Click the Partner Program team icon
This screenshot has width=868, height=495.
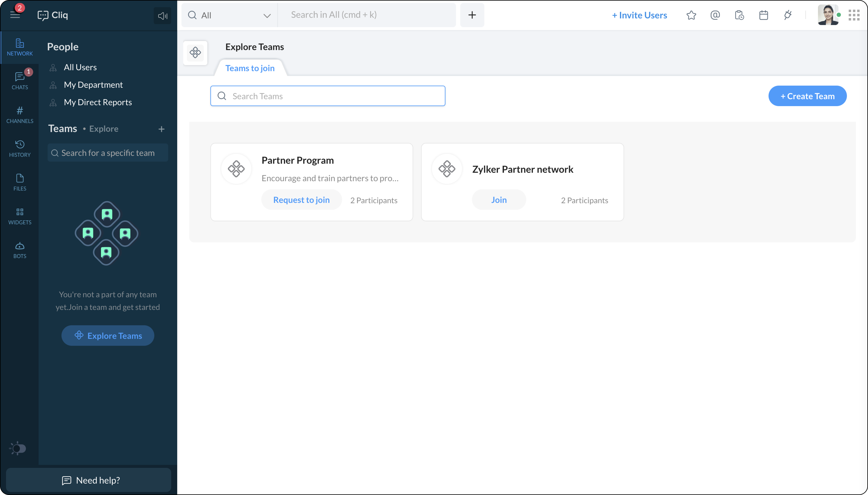(x=236, y=169)
